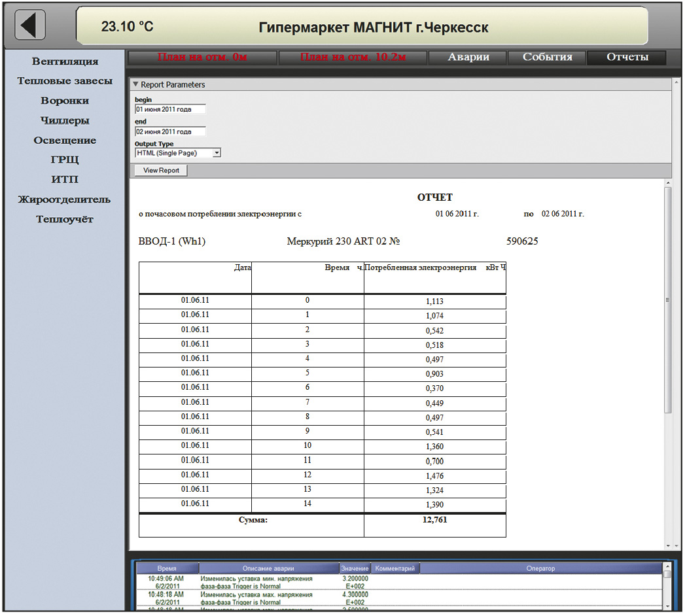Screen dimensions: 685x616
Task: Click alarm list scrollbar down arrow
Action: 667,607
